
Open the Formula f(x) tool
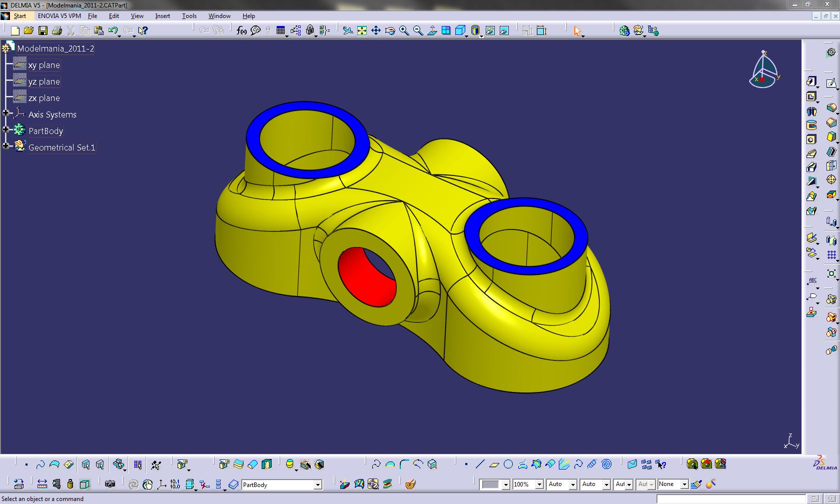[x=241, y=30]
